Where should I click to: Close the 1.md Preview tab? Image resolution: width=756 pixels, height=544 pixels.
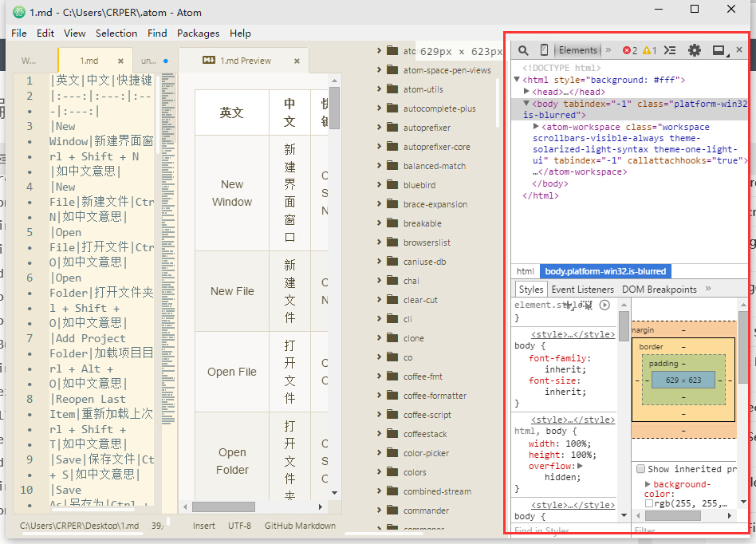(297, 61)
